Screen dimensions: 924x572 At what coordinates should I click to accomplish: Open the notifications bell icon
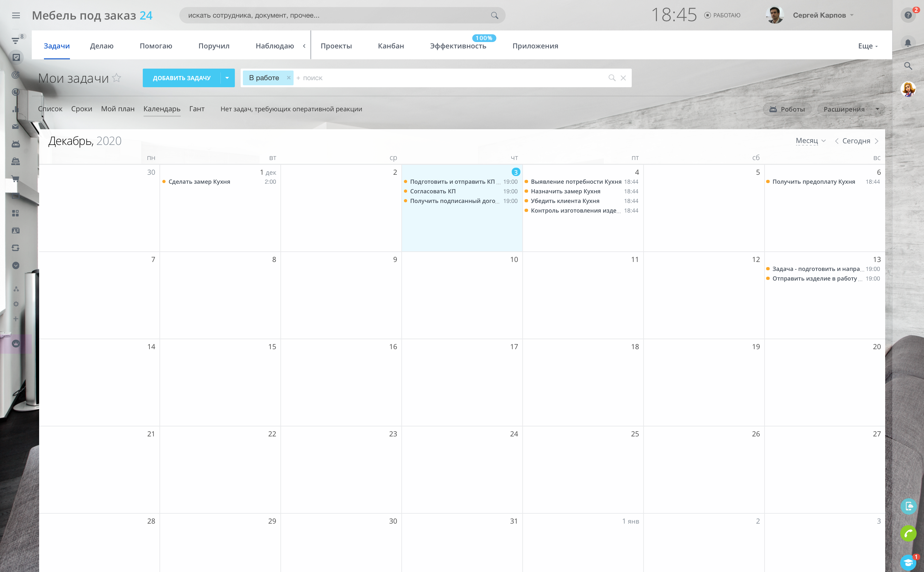(x=908, y=43)
